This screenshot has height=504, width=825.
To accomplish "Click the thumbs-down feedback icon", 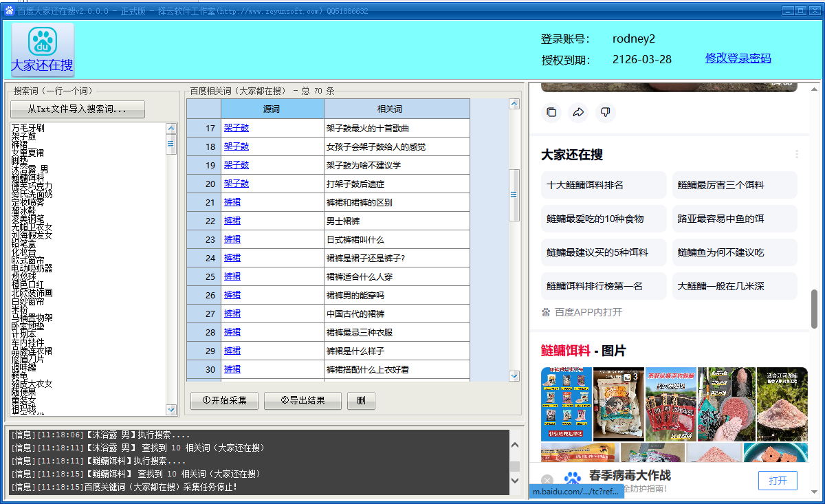I will pyautogui.click(x=605, y=112).
